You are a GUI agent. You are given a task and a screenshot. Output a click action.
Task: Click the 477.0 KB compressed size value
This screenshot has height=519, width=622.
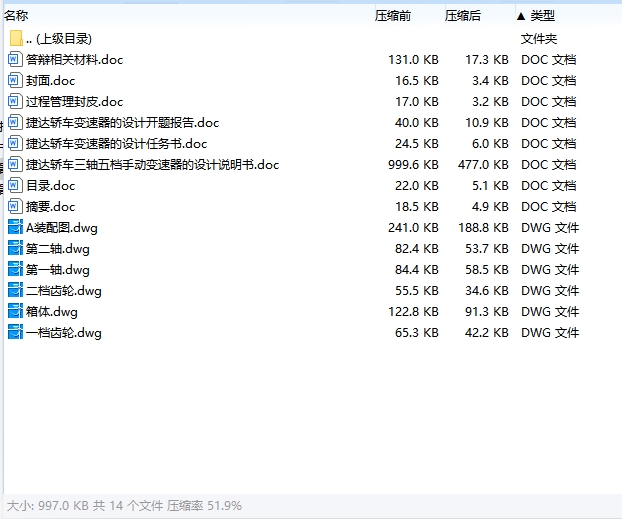pos(483,165)
